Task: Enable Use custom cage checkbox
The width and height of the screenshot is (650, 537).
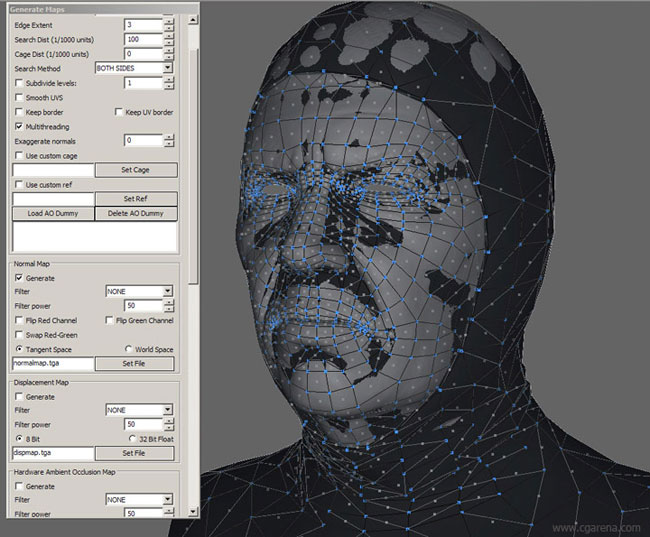Action: click(19, 156)
